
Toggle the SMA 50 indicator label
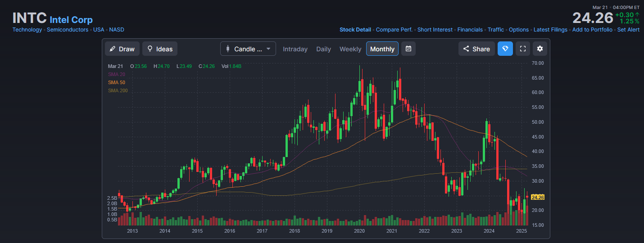click(x=117, y=82)
